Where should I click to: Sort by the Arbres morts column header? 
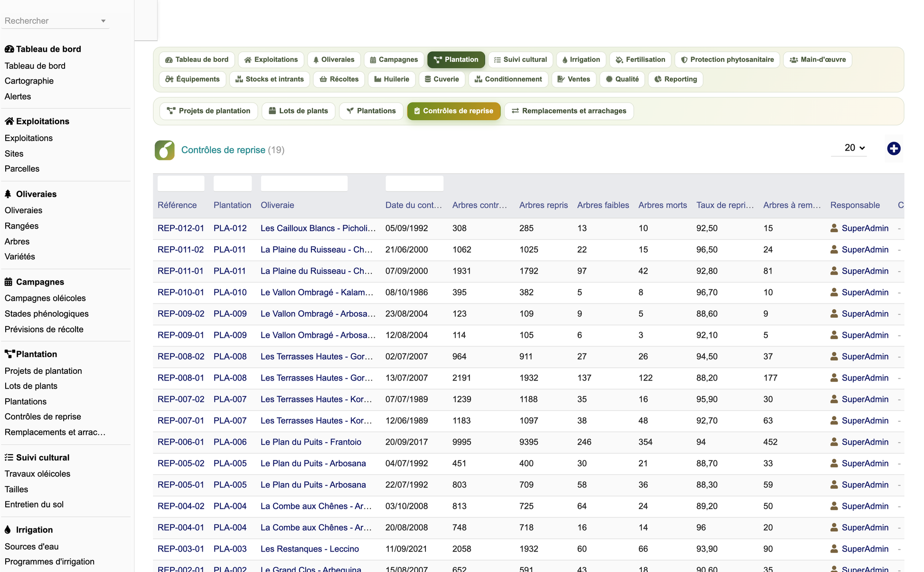coord(662,205)
